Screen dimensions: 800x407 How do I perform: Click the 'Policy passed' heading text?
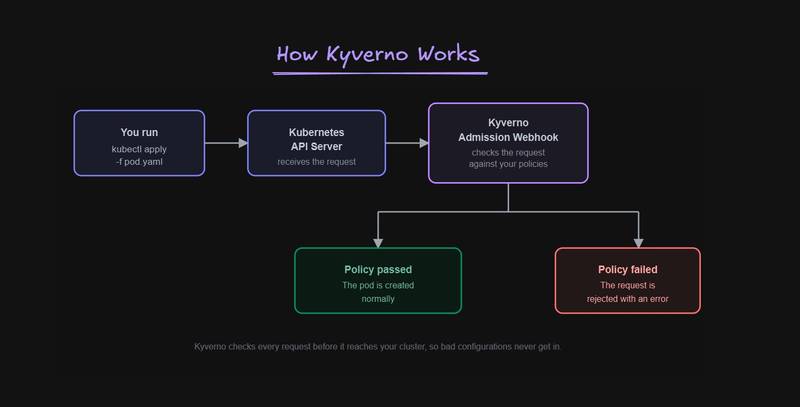[x=378, y=269]
